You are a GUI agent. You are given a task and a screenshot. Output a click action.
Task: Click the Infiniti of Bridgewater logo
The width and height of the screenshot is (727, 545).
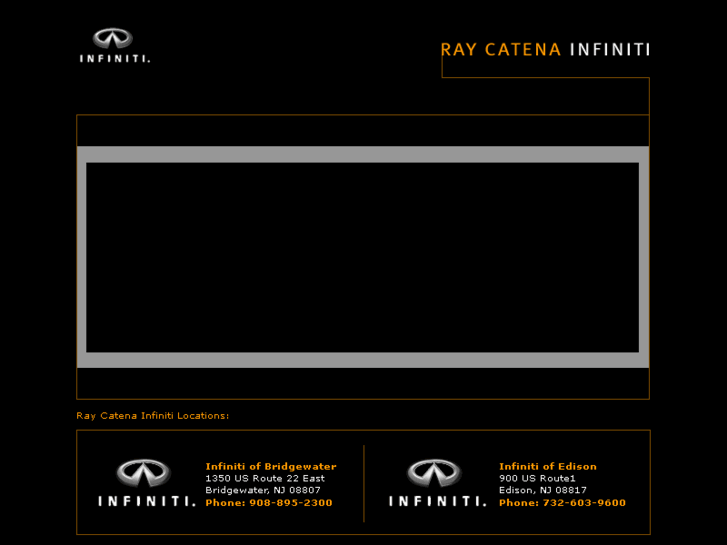click(146, 483)
